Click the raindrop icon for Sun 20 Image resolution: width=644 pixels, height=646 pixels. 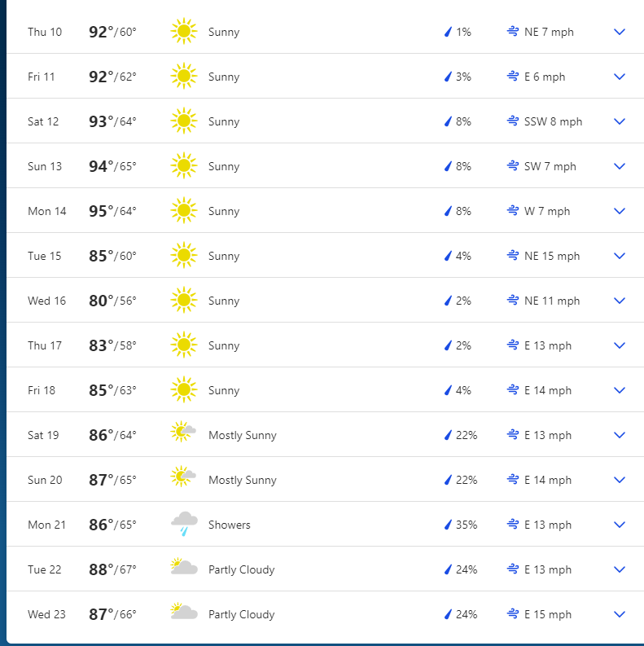447,480
